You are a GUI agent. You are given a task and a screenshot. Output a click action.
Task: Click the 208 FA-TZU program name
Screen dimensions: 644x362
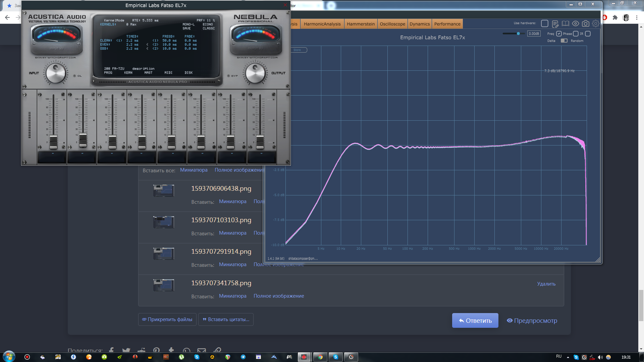(114, 69)
